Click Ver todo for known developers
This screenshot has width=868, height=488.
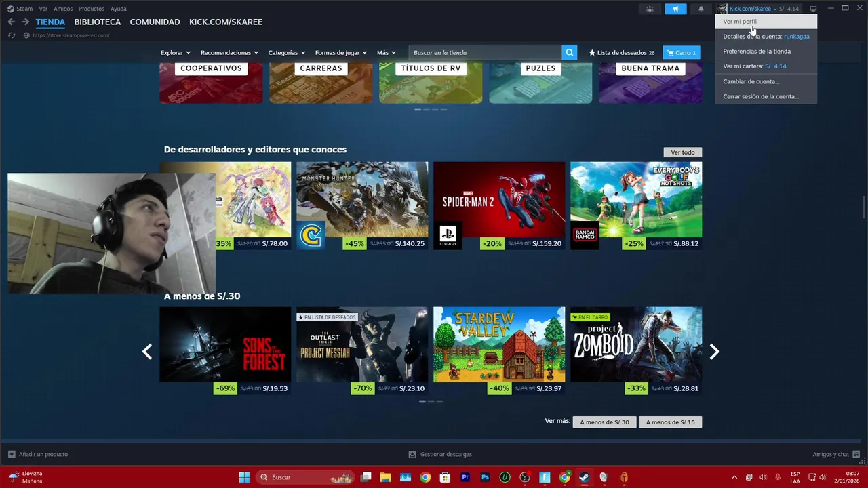(683, 152)
